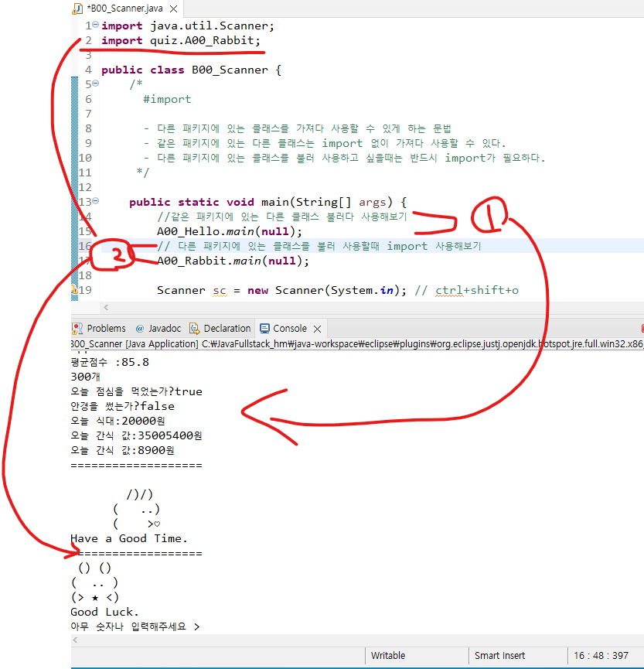Click cursor position 16 : 48 : 397
Image resolution: width=644 pixels, height=669 pixels.
pyautogui.click(x=601, y=655)
